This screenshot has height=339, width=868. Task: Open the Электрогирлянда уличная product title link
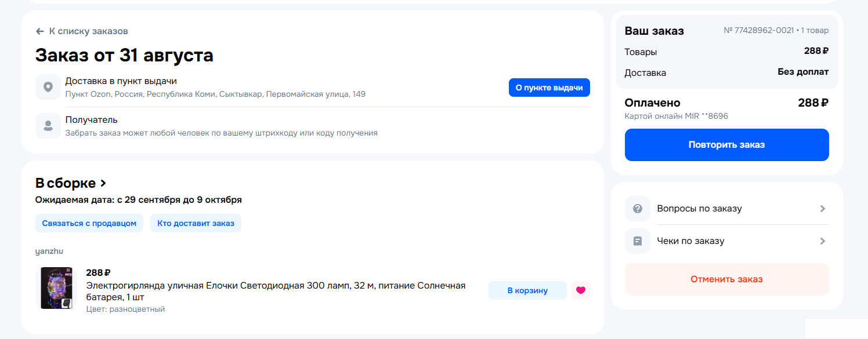coord(276,291)
